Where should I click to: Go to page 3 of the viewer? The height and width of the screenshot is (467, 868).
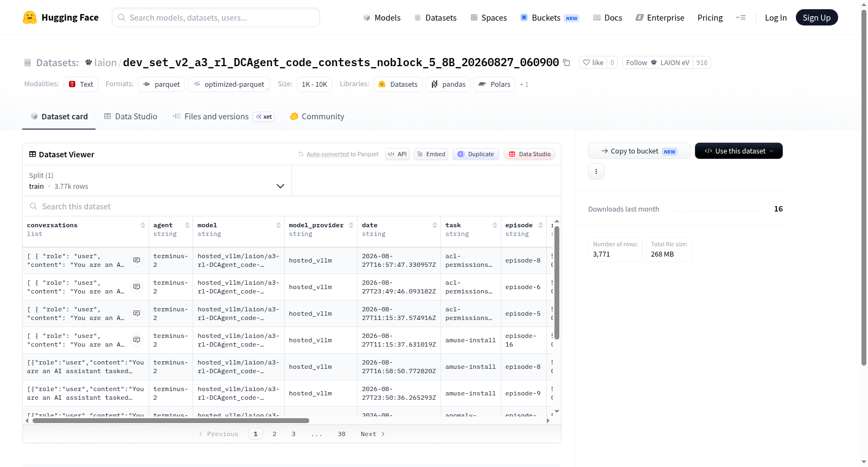coord(293,434)
